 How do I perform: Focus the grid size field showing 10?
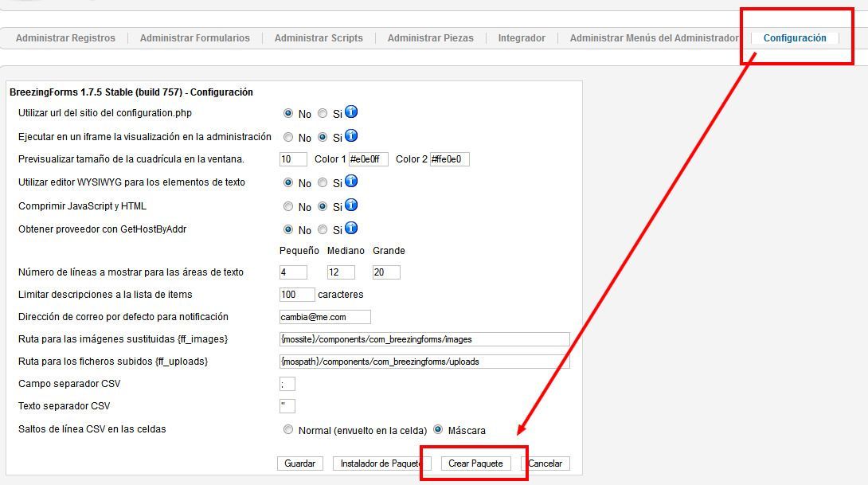(293, 159)
